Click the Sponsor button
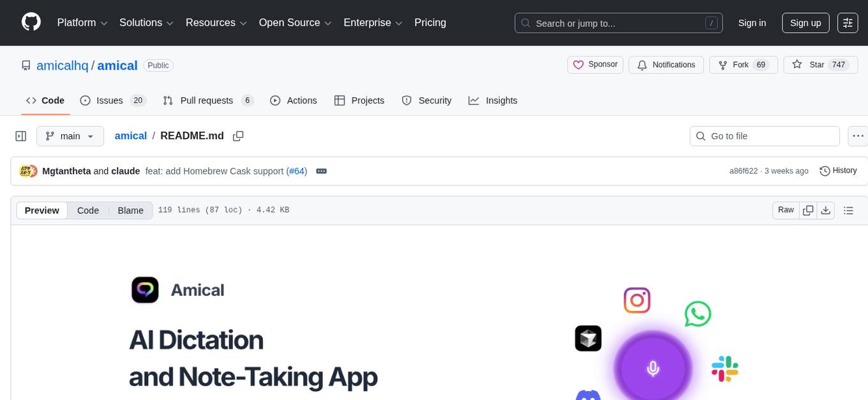 tap(595, 65)
